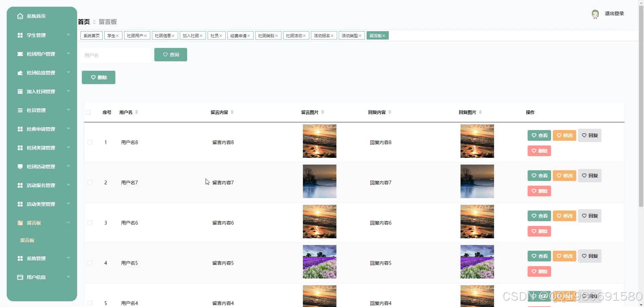Click the home icon beside 系统首页 in sidebar
Viewport: 644px width, 307px height.
click(20, 16)
